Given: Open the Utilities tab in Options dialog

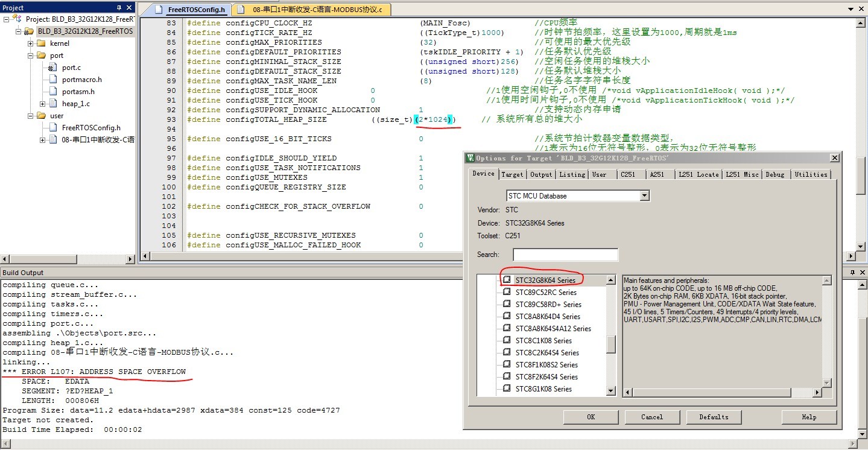Looking at the screenshot, I should 811,174.
